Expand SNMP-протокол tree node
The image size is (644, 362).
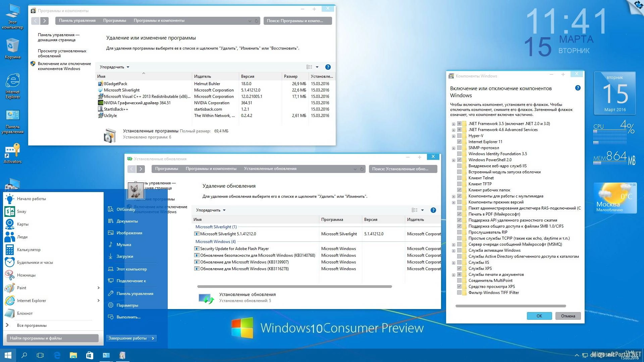click(453, 148)
